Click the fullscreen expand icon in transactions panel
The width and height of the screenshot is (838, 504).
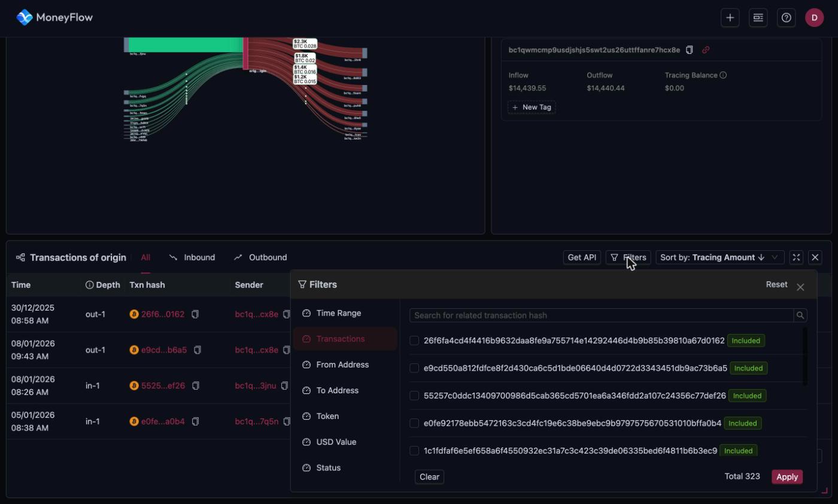[x=796, y=257]
